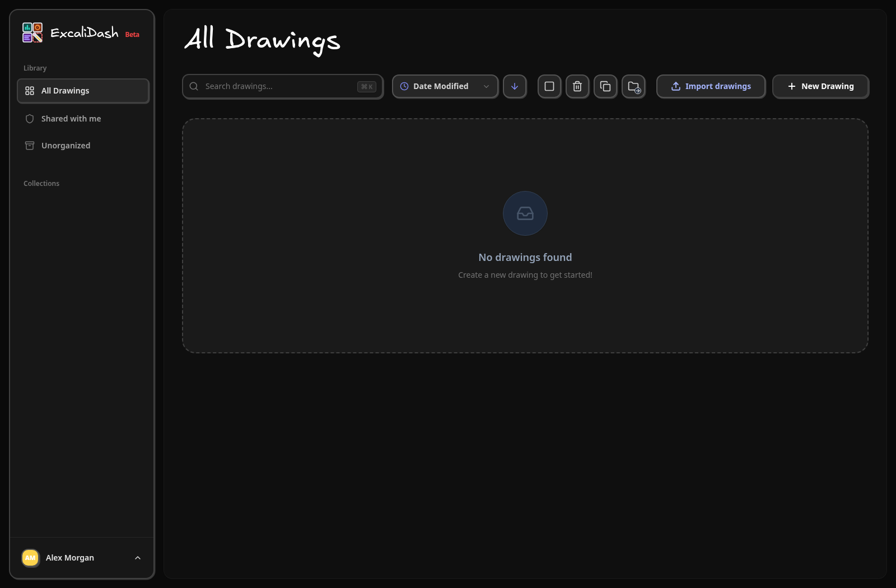Click the Alex Morgan name
896x588 pixels.
tap(70, 558)
